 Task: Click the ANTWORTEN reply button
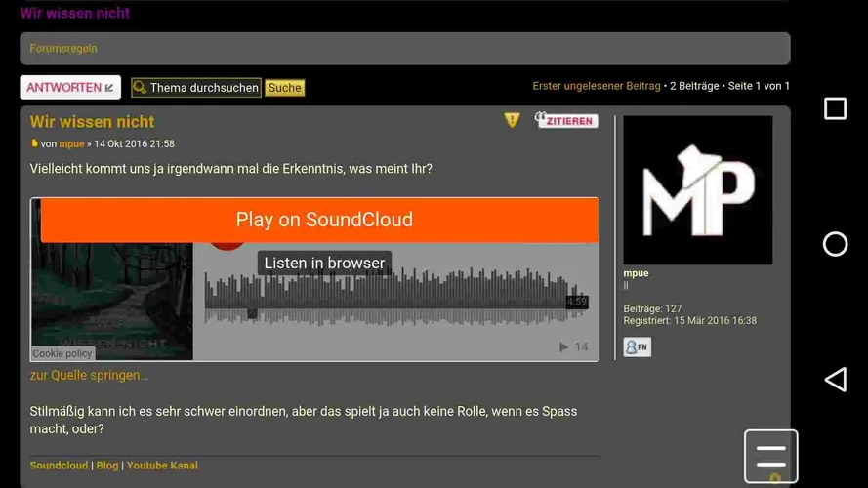(70, 88)
